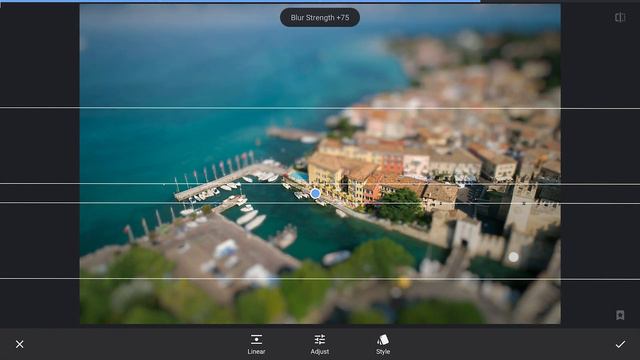The width and height of the screenshot is (640, 360).
Task: Open the bookmark presets icon
Action: point(620,315)
